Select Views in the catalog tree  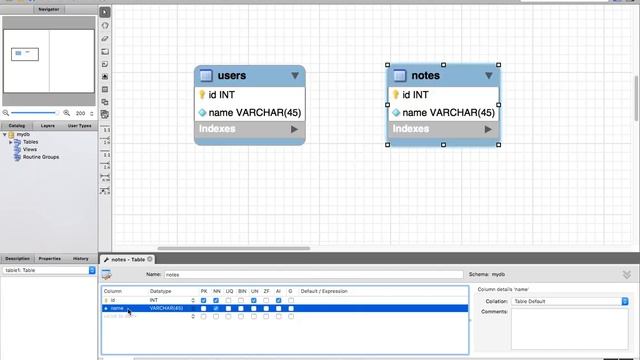(30, 149)
